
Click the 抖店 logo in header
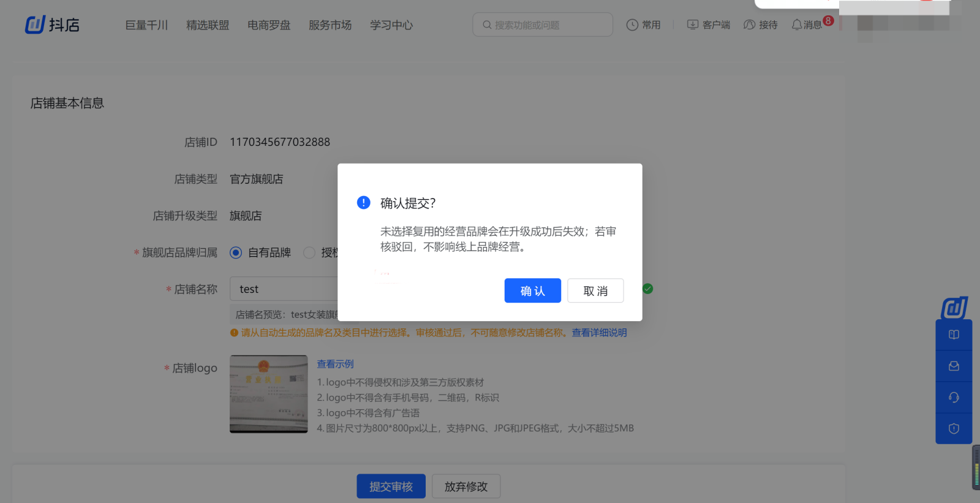tap(52, 25)
